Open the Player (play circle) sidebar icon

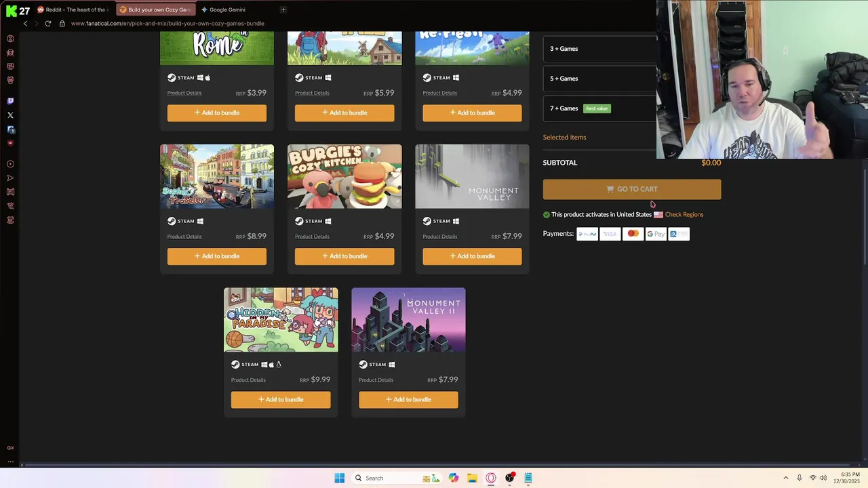pos(10,164)
